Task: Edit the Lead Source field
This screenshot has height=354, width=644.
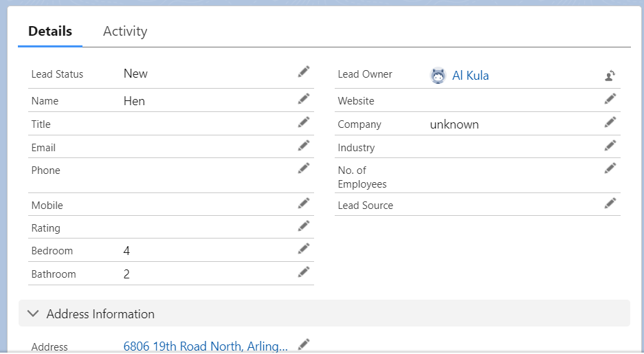Action: 610,203
